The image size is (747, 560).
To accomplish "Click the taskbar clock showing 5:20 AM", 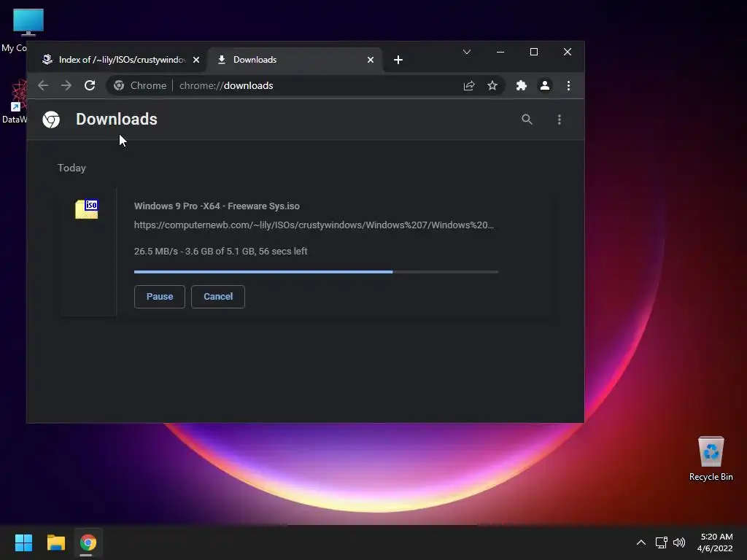I will [715, 542].
